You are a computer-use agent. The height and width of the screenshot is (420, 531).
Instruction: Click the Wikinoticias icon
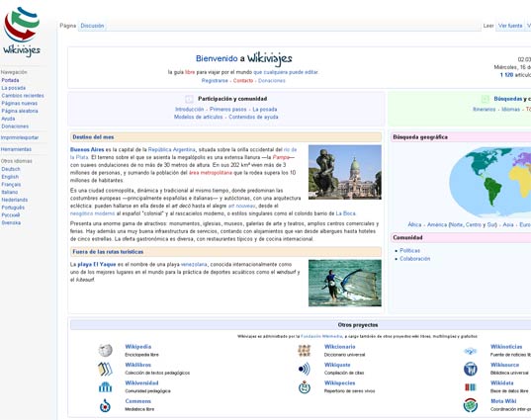(x=470, y=351)
